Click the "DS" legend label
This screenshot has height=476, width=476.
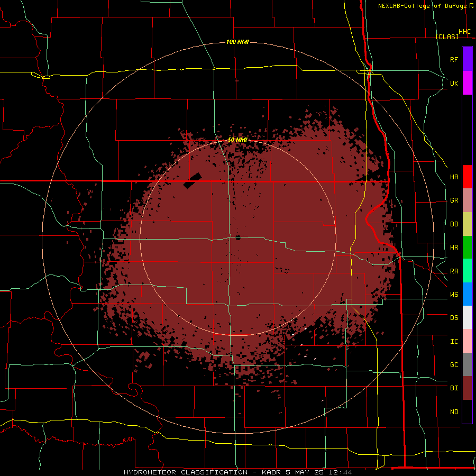(x=454, y=318)
